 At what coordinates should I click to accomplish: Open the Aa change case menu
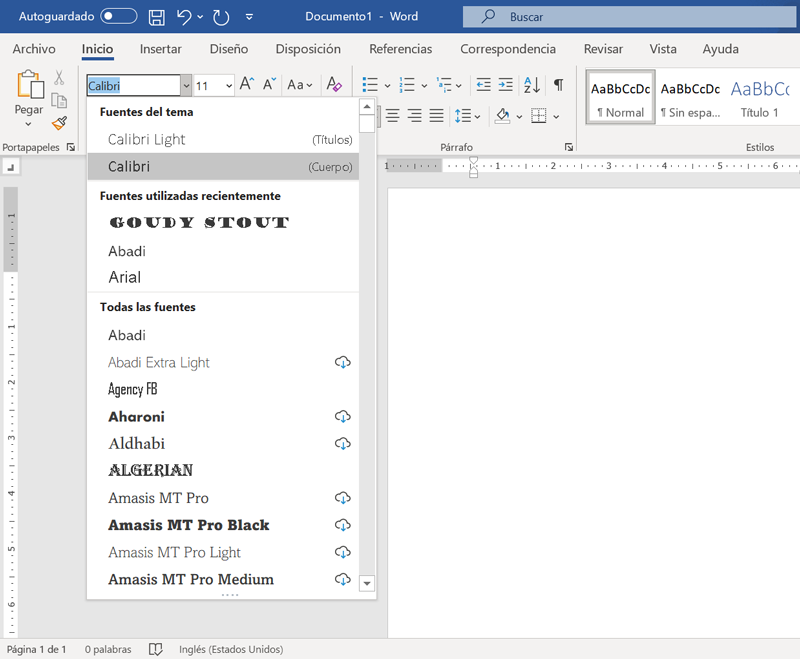pyautogui.click(x=299, y=85)
